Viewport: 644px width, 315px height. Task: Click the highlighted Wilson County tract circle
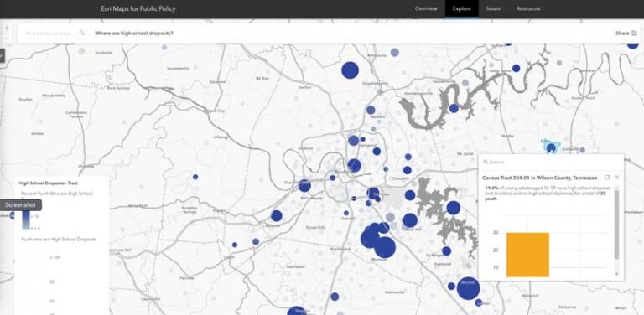(551, 147)
